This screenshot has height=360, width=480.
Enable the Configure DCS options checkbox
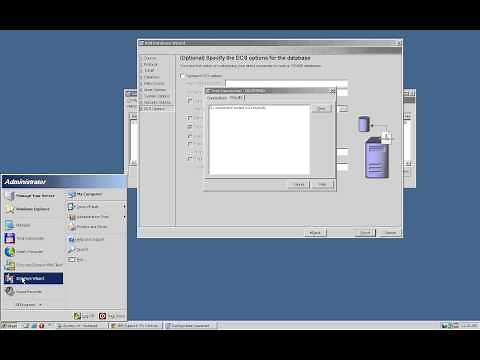(182, 76)
